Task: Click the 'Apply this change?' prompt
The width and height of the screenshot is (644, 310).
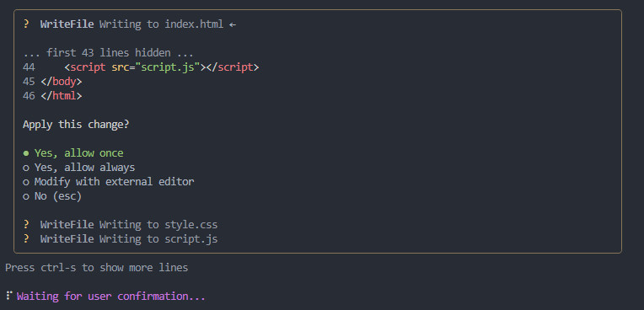Action: pos(76,125)
